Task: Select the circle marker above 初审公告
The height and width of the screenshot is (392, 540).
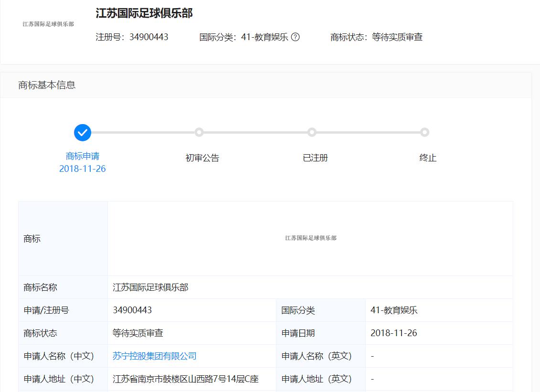Action: [199, 132]
